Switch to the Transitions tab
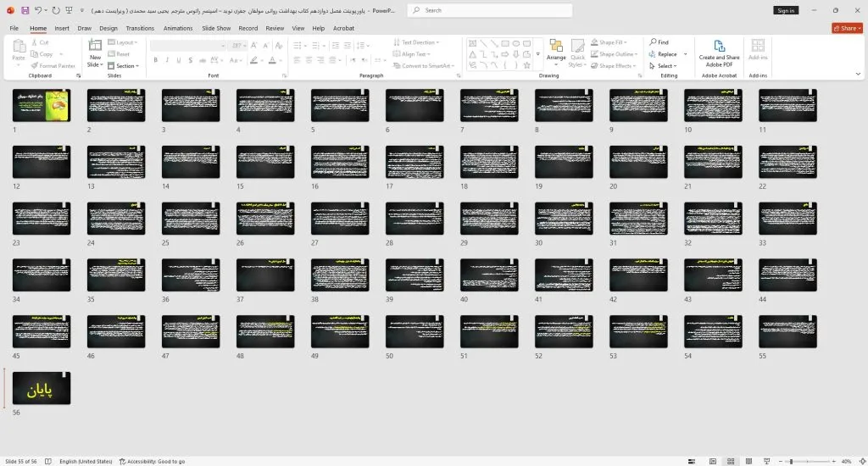Image resolution: width=868 pixels, height=466 pixels. point(140,28)
